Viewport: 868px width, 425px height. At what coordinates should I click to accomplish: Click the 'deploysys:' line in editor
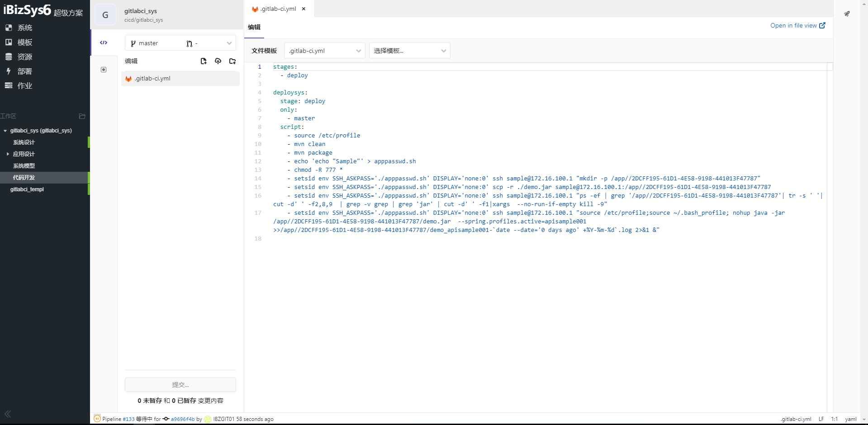point(290,93)
